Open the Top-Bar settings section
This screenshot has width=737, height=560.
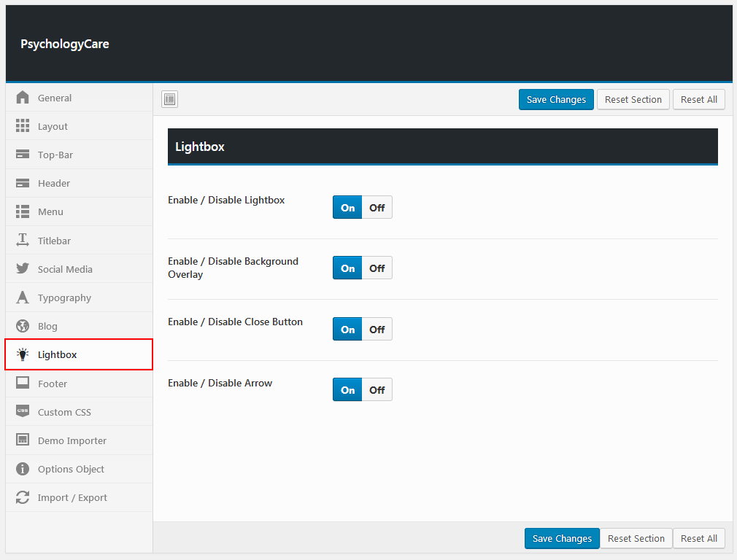click(55, 155)
